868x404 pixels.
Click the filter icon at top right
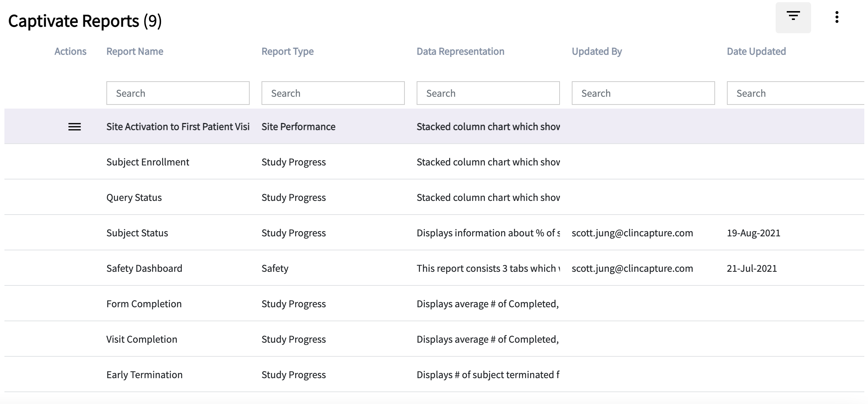[793, 17]
